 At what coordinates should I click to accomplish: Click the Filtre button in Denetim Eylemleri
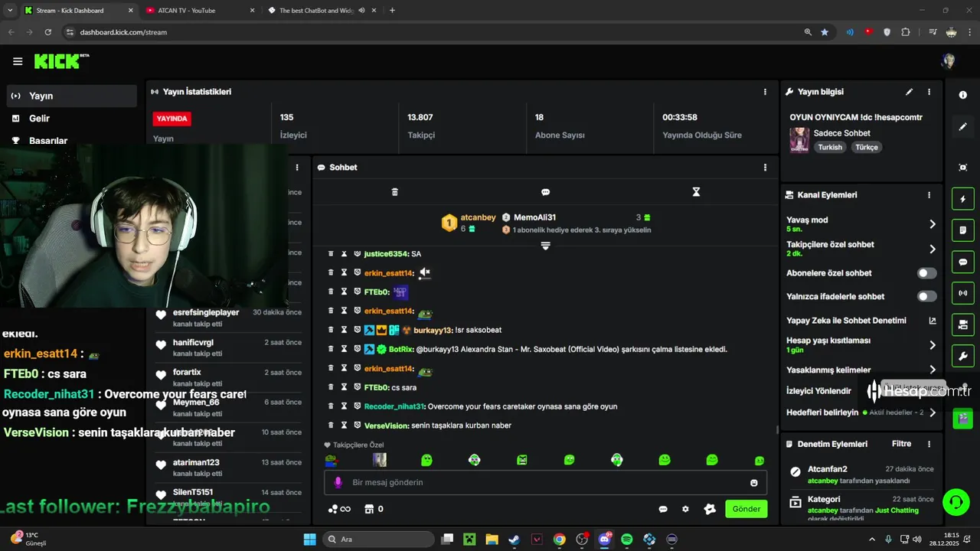tap(902, 444)
